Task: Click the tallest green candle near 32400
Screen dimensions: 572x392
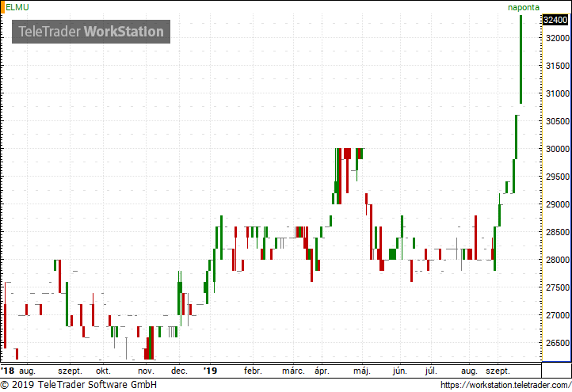Action: point(521,59)
